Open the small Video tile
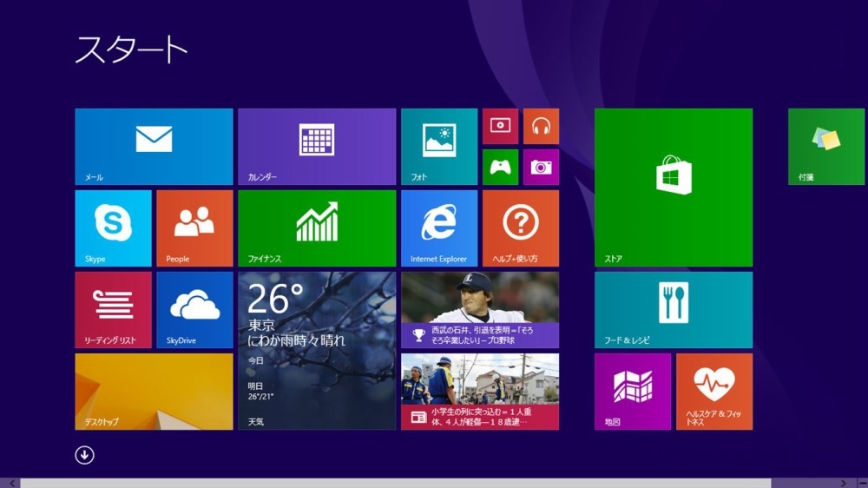868x488 pixels. point(500,126)
